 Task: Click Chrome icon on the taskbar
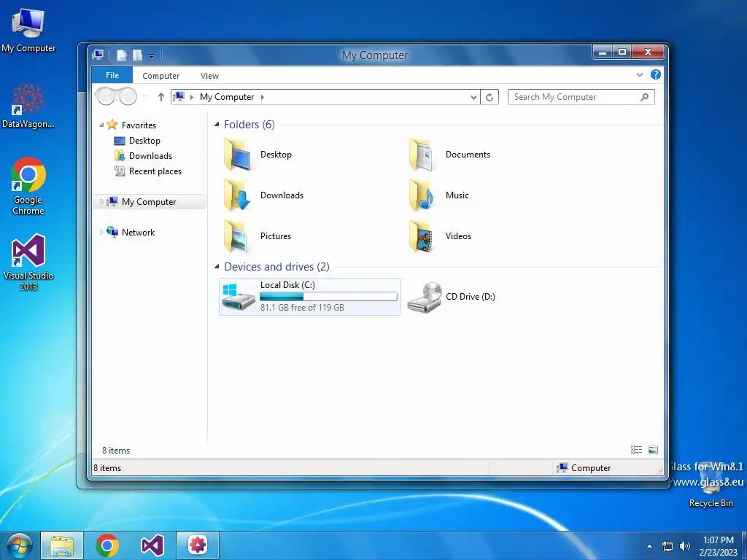point(107,545)
